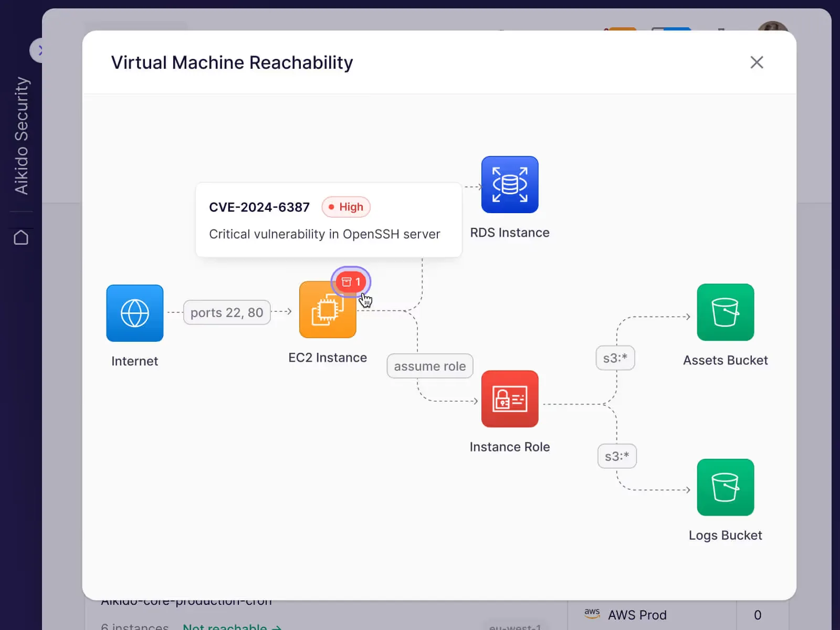Click the vulnerability count badge on EC2 Instance
Image resolution: width=840 pixels, height=630 pixels.
351,281
